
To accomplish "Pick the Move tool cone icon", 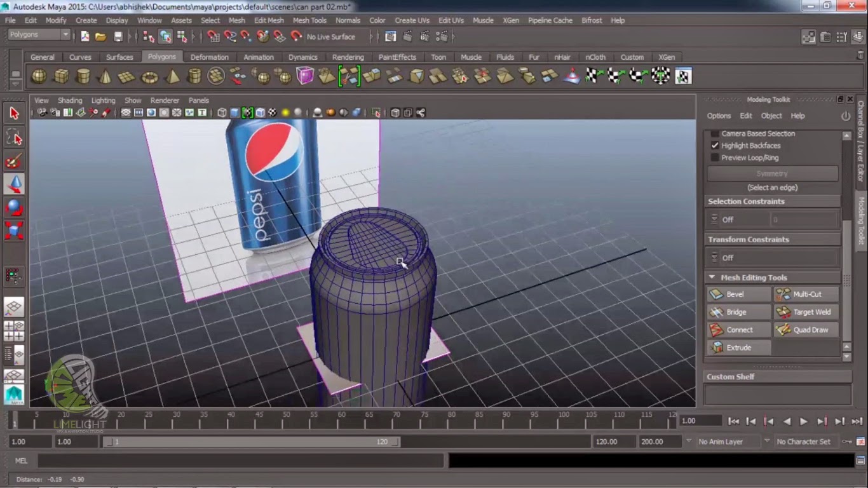I will point(14,184).
